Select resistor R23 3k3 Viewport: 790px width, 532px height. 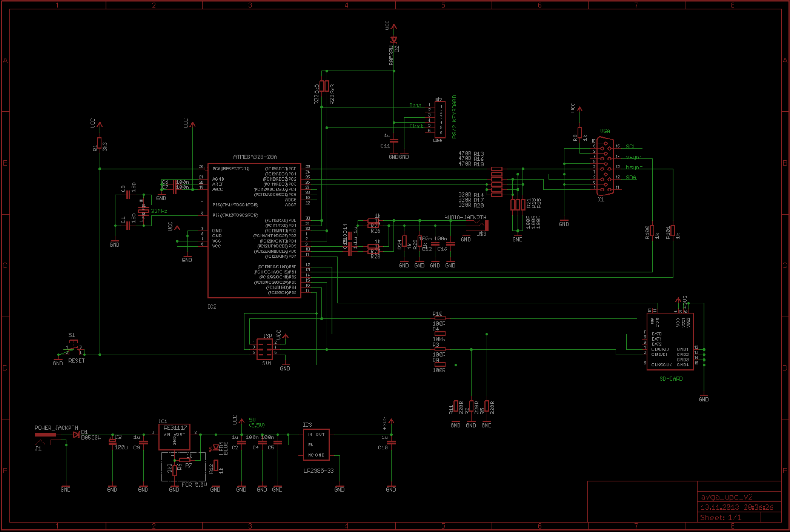[327, 86]
